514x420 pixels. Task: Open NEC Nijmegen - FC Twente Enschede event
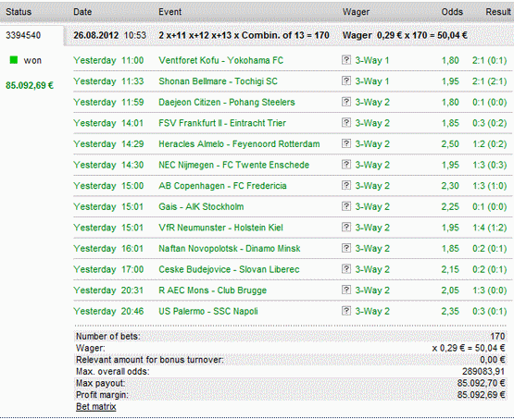(x=234, y=165)
